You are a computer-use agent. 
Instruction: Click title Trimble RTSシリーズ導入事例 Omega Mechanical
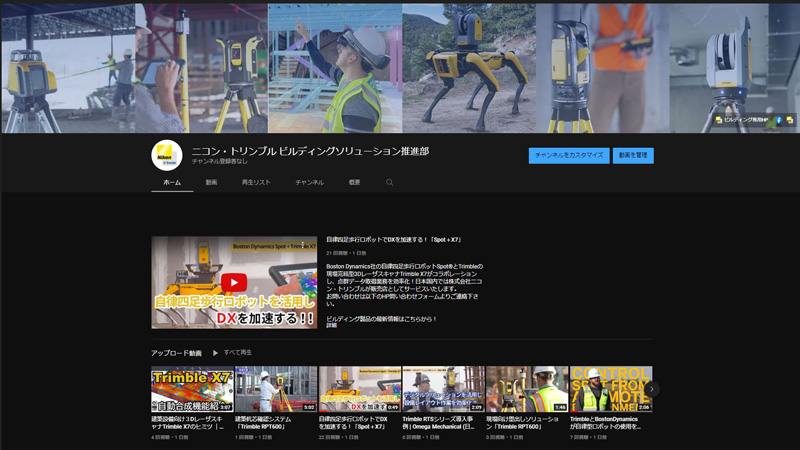pyautogui.click(x=439, y=422)
